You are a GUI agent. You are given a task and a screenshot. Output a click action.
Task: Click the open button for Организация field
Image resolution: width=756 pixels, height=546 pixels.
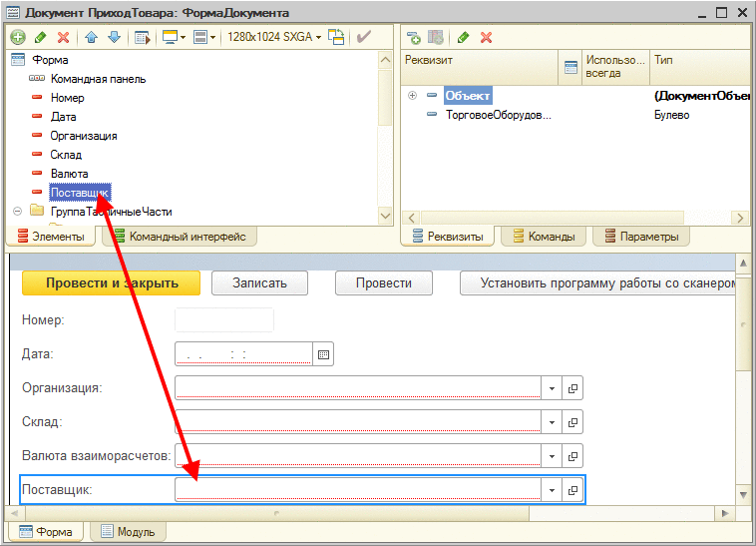point(572,388)
